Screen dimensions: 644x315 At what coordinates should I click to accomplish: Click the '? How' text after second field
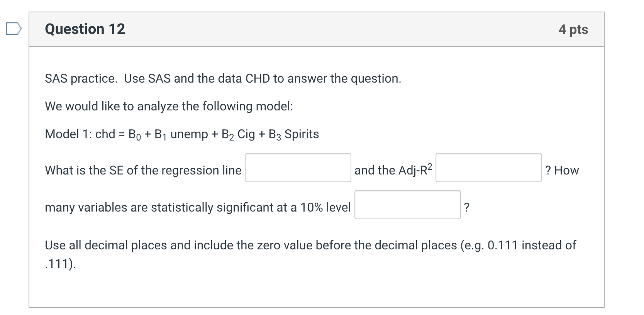tap(562, 170)
